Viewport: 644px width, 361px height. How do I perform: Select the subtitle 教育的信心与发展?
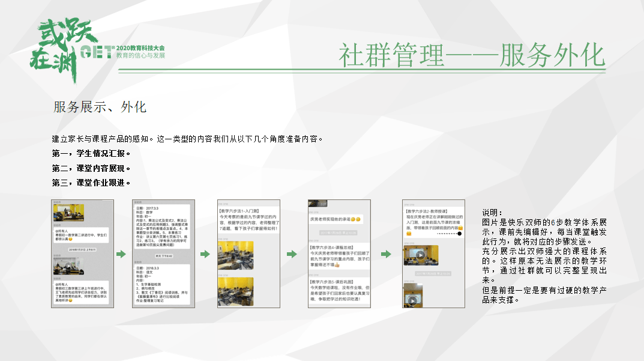click(x=140, y=55)
